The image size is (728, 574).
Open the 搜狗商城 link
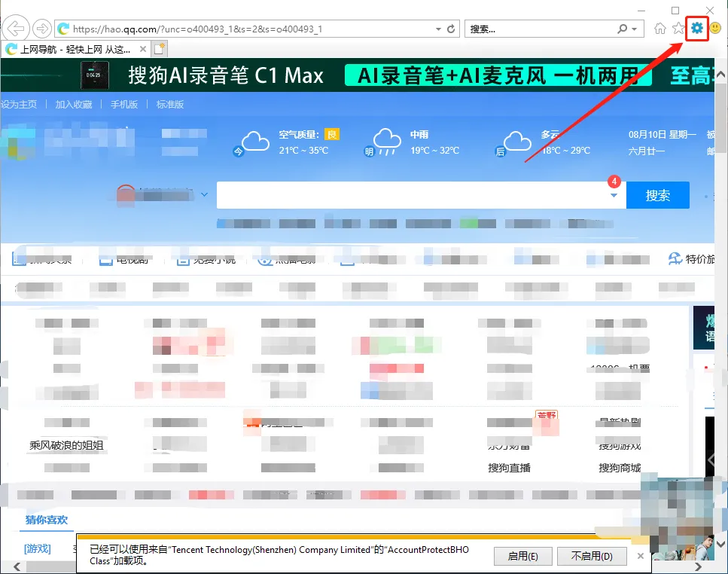(x=620, y=468)
